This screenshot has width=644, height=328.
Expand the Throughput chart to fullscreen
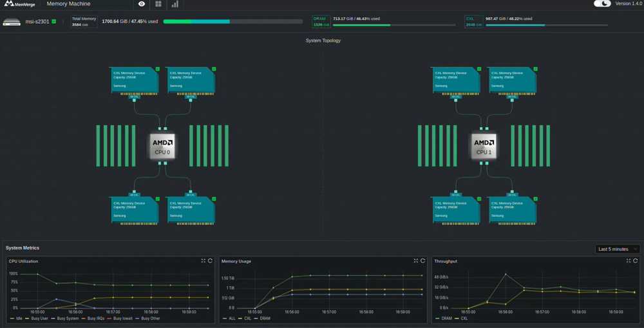click(629, 261)
